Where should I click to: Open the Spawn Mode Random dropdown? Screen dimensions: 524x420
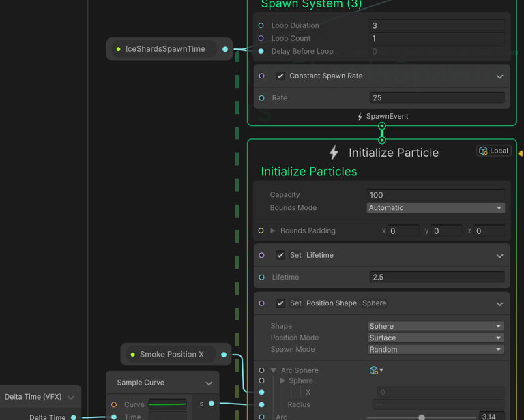click(436, 350)
